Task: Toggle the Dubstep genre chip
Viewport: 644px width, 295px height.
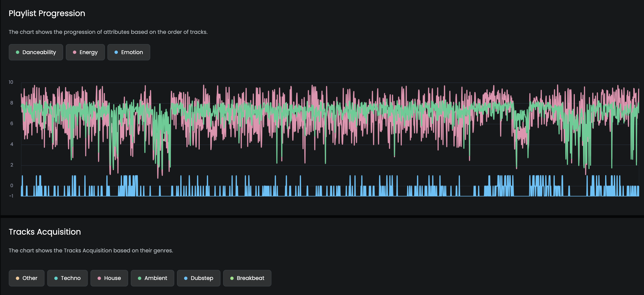Action: pos(199,278)
